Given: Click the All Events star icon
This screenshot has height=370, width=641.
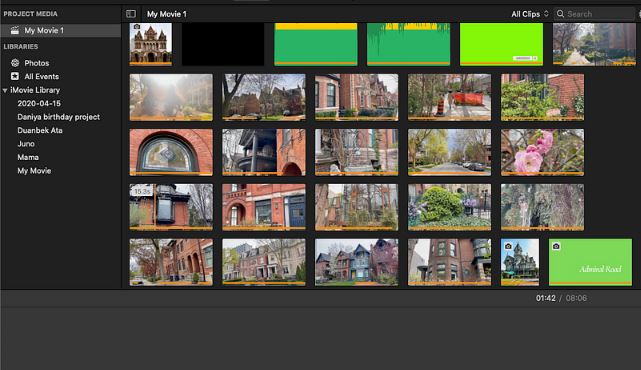Looking at the screenshot, I should pyautogui.click(x=15, y=76).
